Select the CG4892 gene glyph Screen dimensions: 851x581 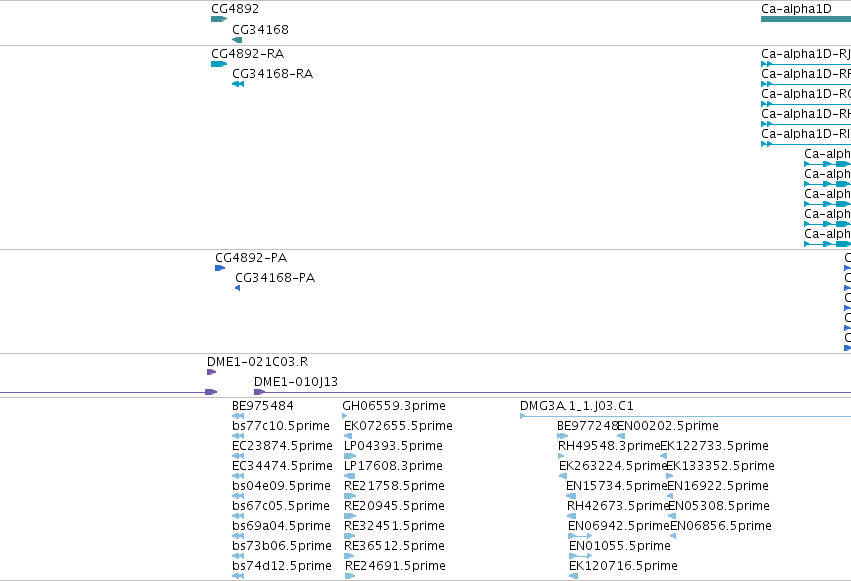click(x=219, y=19)
